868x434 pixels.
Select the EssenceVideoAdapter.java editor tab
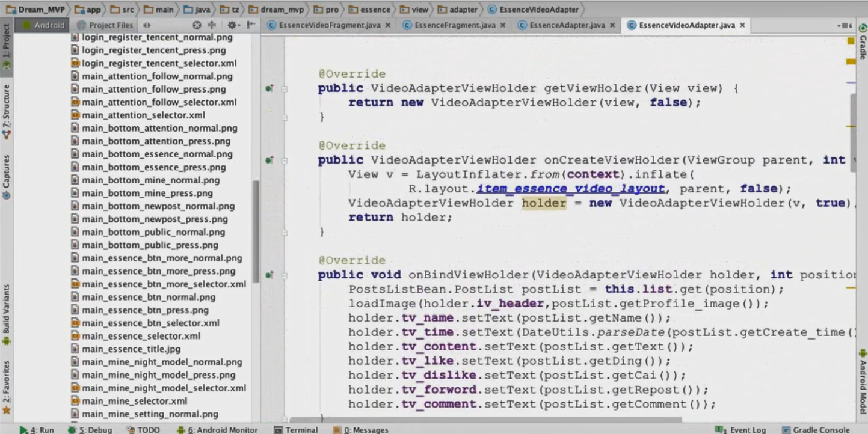(686, 25)
